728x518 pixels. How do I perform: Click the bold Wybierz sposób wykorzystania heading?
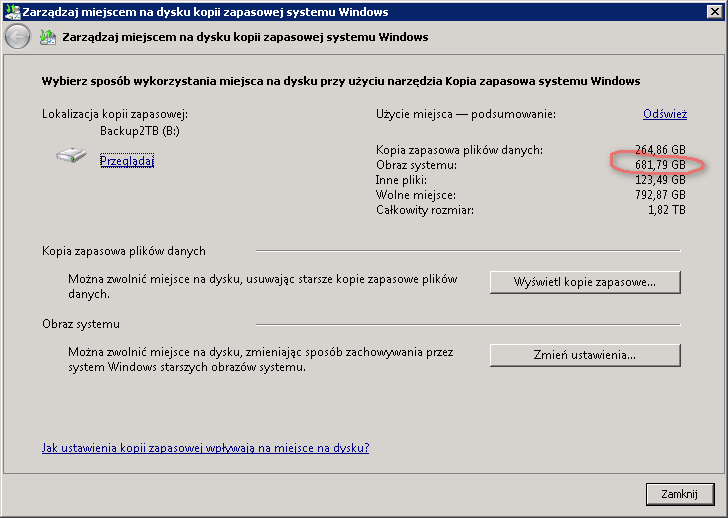tap(341, 81)
